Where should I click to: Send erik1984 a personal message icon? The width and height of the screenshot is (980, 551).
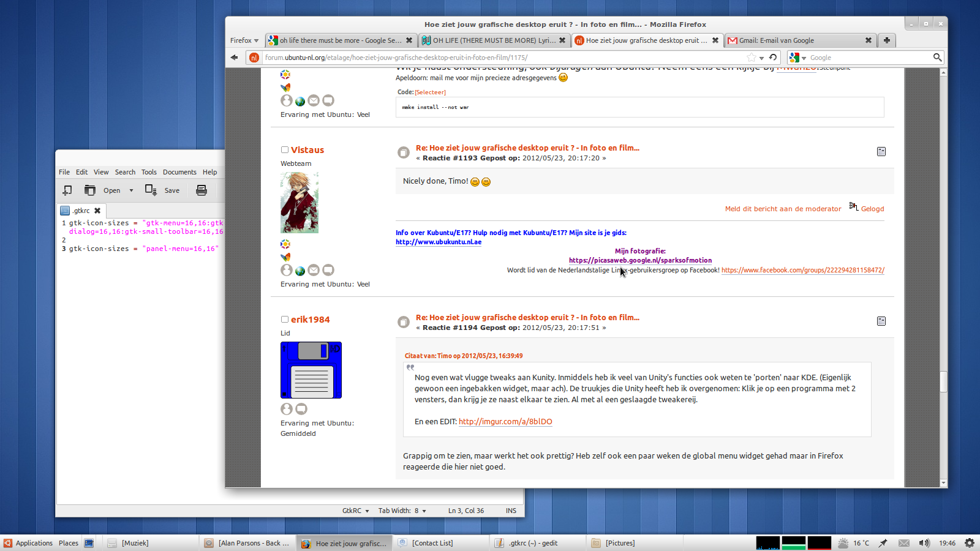point(301,409)
